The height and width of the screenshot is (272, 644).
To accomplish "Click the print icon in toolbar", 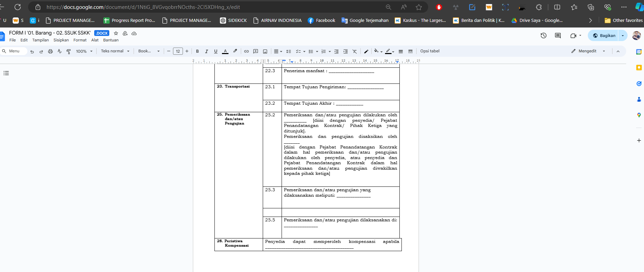I will point(50,51).
